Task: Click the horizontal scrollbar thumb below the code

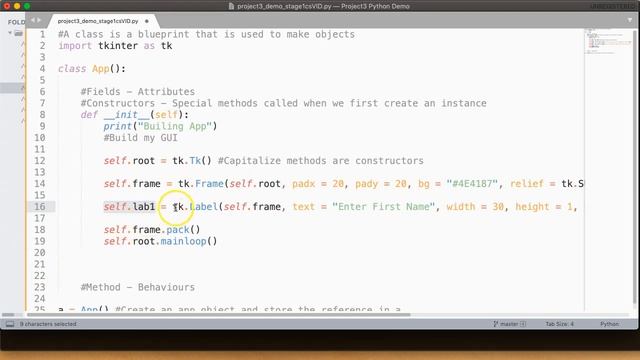Action: click(x=218, y=315)
